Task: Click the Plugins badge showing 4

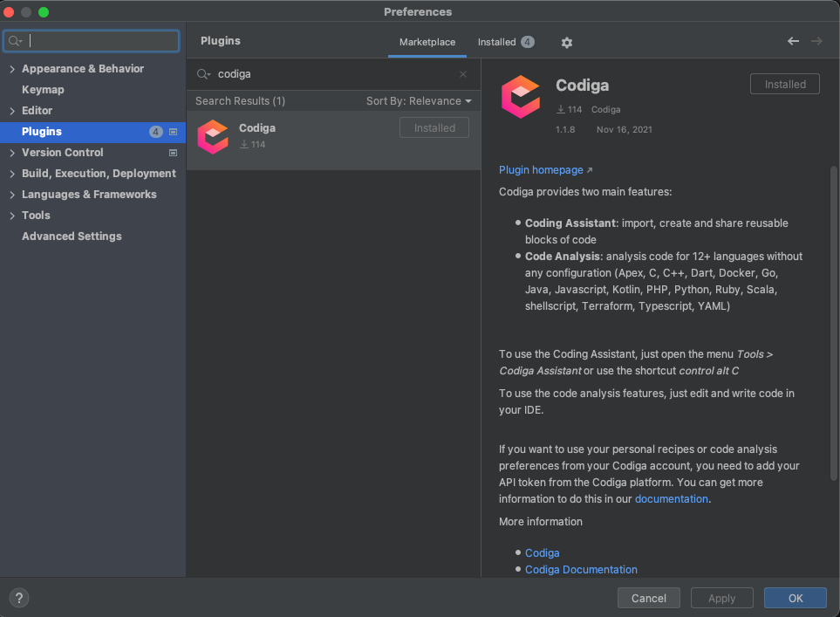Action: tap(156, 132)
